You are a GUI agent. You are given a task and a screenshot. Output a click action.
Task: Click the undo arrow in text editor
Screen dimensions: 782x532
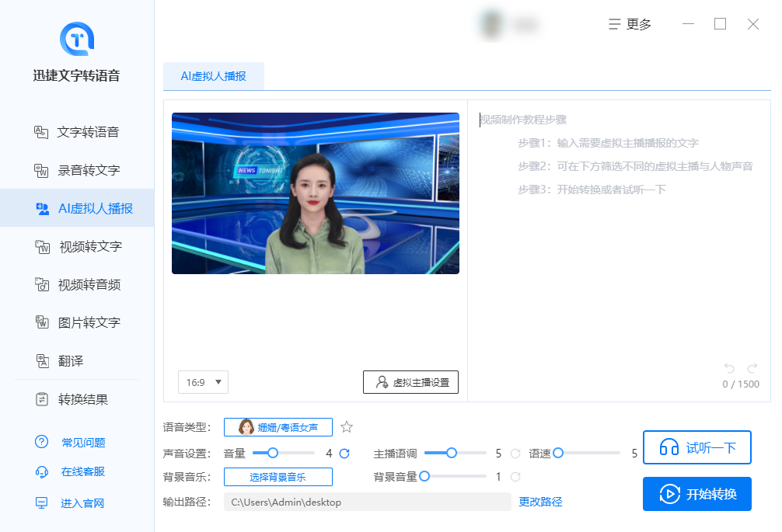tap(729, 368)
